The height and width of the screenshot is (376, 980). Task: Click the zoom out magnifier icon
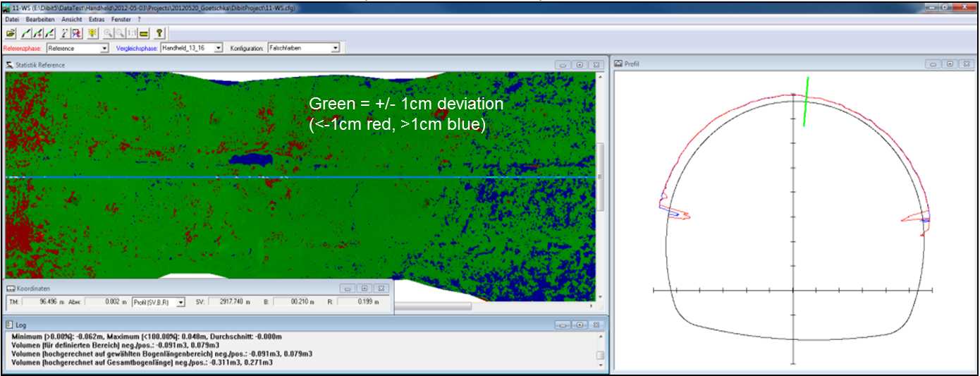(119, 33)
